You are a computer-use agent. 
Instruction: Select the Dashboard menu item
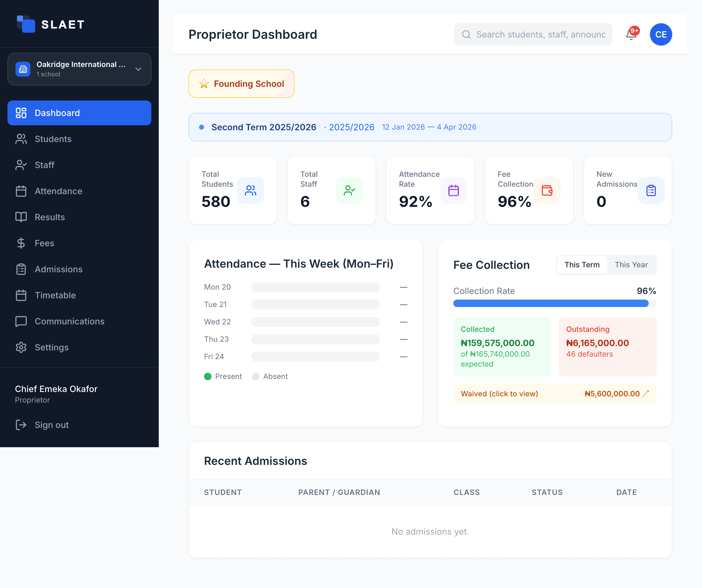coord(57,113)
